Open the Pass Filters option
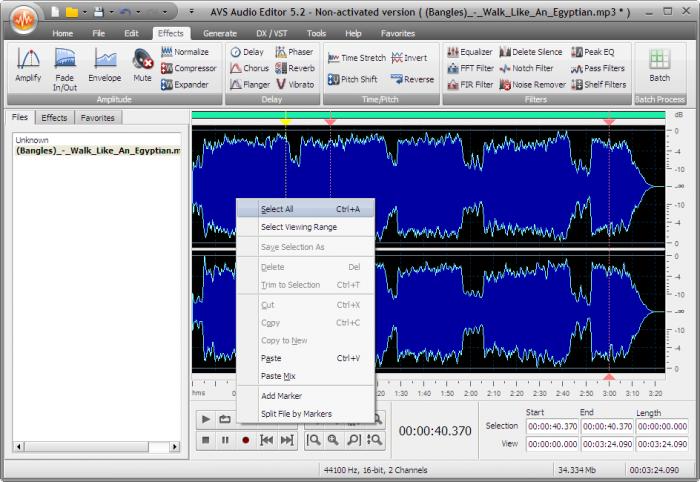The width and height of the screenshot is (700, 482). tap(598, 68)
